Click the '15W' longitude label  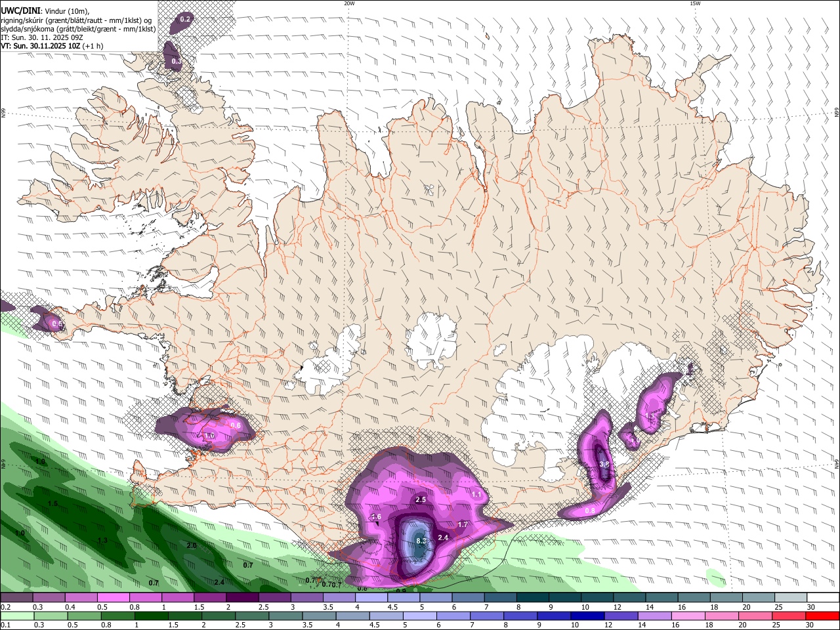coord(695,3)
